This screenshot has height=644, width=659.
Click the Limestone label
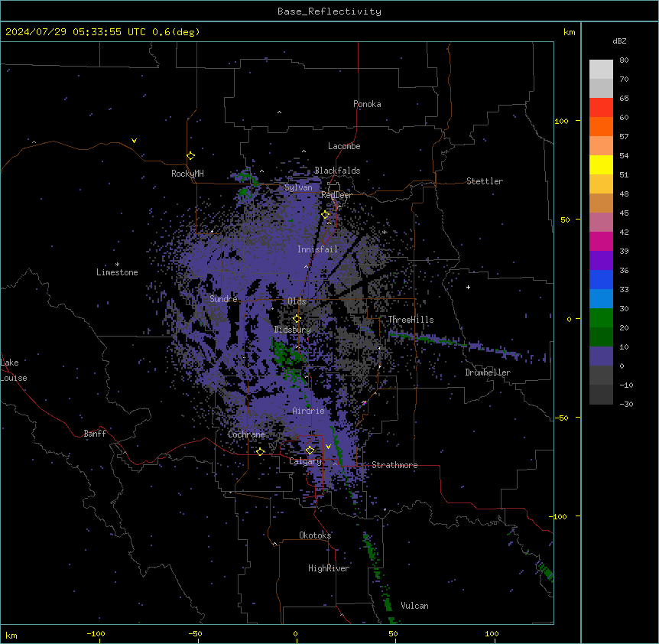117,272
